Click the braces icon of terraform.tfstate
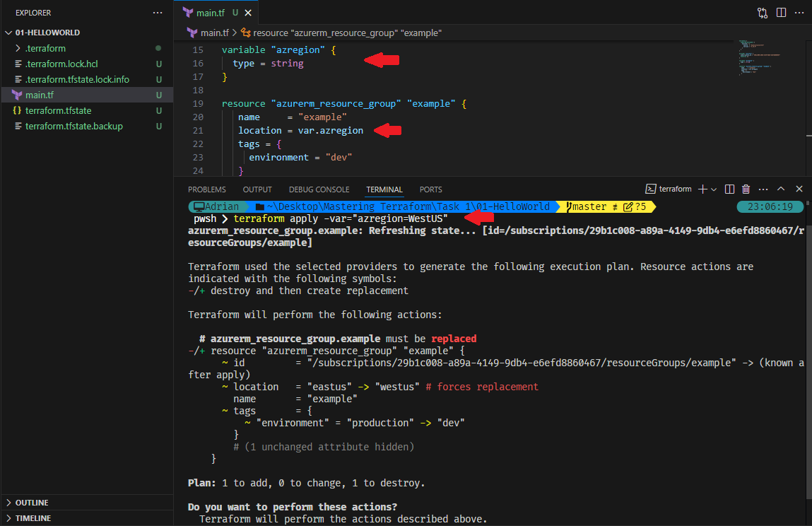 17,110
